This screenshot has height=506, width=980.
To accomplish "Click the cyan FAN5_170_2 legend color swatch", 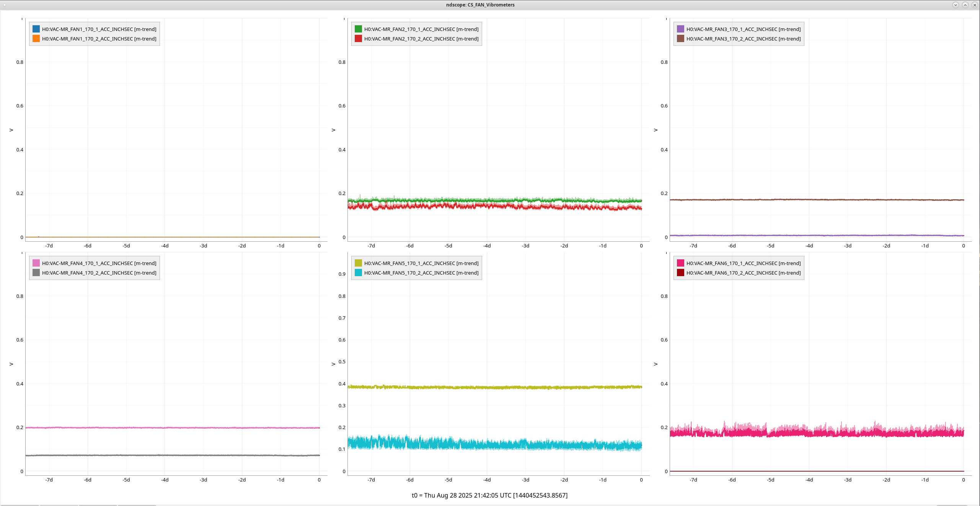I will click(358, 273).
